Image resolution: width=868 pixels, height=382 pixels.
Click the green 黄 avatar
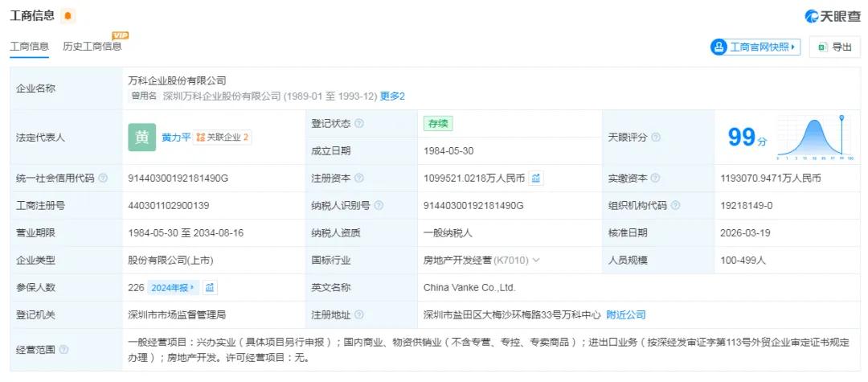(141, 138)
